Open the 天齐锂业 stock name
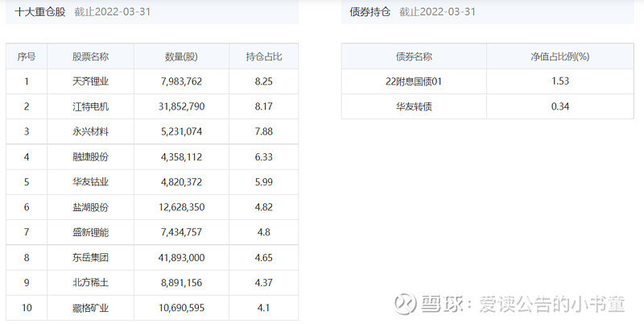The width and height of the screenshot is (644, 324). coord(90,81)
